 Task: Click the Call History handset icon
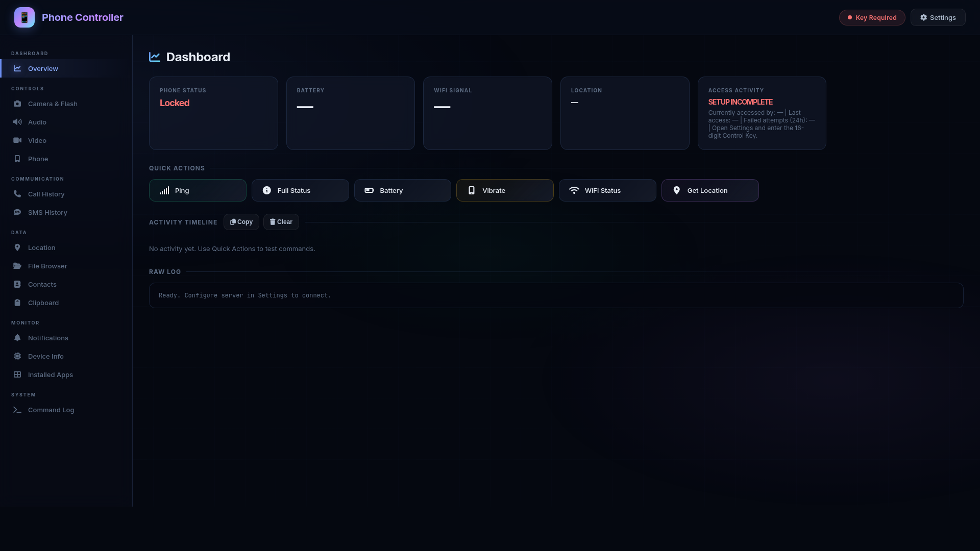pos(17,194)
